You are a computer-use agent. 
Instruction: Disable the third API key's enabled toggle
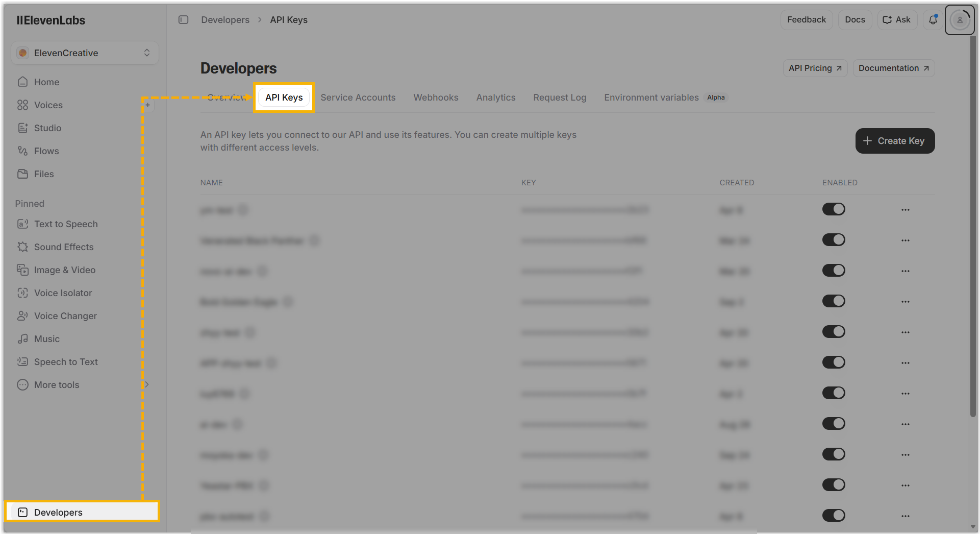tap(834, 271)
